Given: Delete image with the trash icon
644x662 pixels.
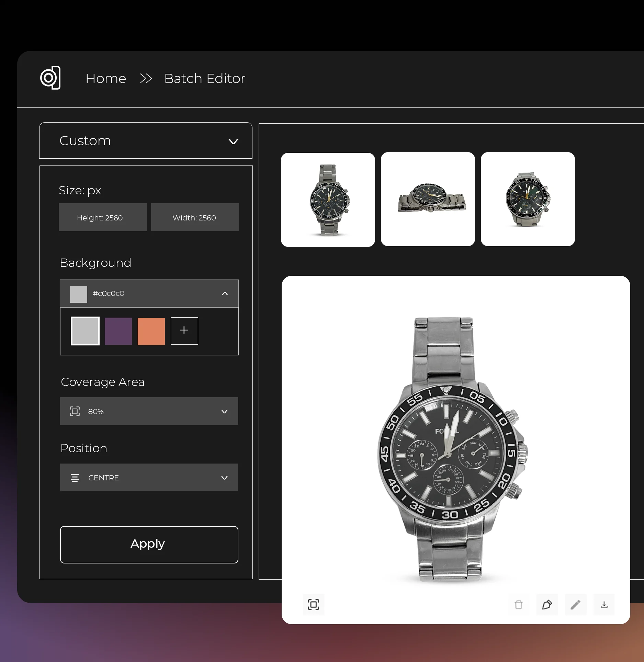Looking at the screenshot, I should pos(519,605).
